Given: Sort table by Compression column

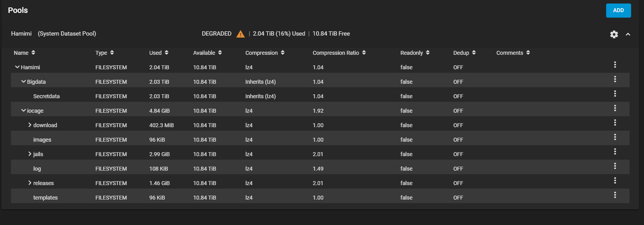Looking at the screenshot, I should pyautogui.click(x=265, y=53).
